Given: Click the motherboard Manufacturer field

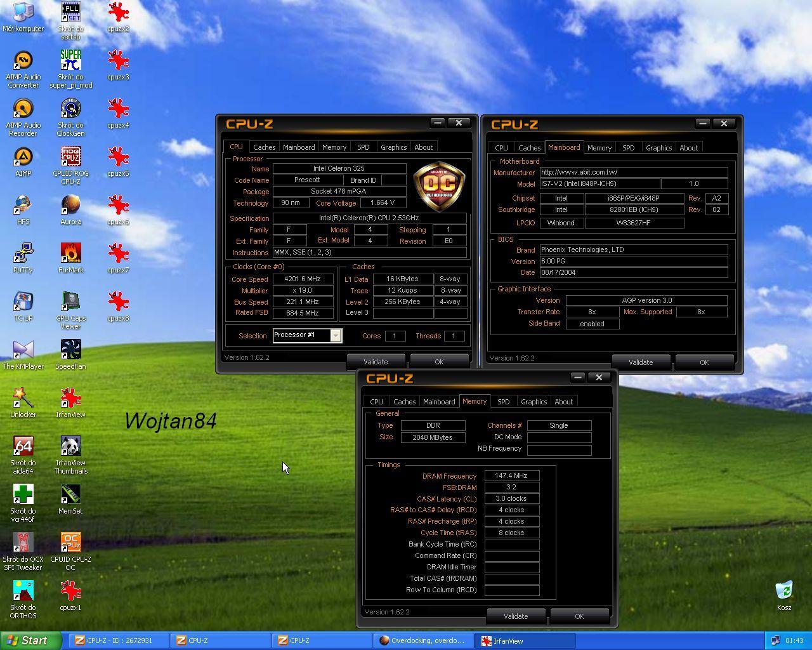Looking at the screenshot, I should [x=633, y=172].
